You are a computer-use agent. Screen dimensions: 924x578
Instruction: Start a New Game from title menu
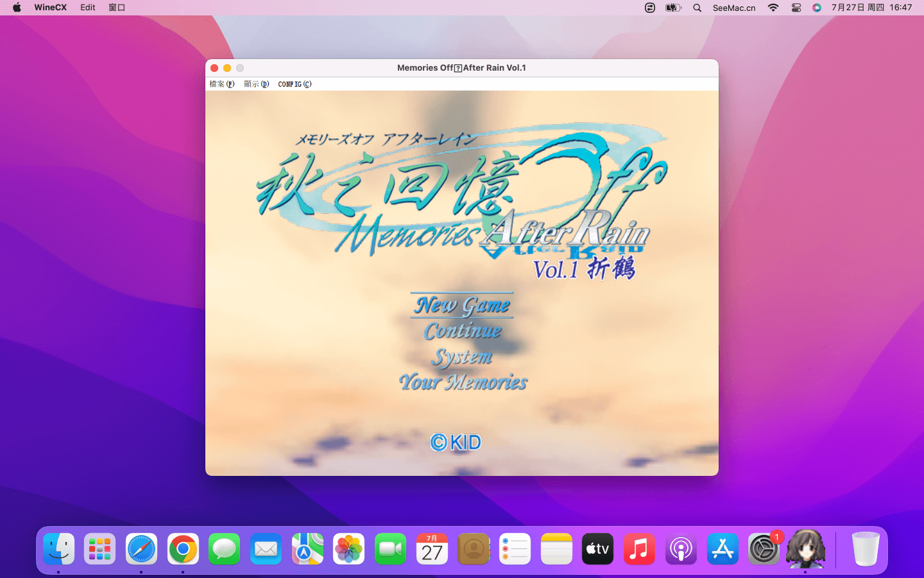point(462,305)
